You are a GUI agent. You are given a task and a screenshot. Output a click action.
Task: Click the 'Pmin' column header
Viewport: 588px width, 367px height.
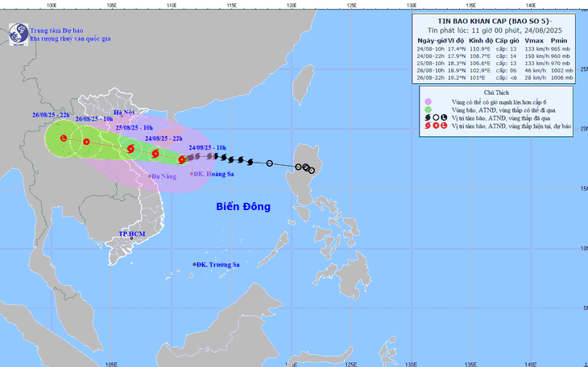coord(559,40)
